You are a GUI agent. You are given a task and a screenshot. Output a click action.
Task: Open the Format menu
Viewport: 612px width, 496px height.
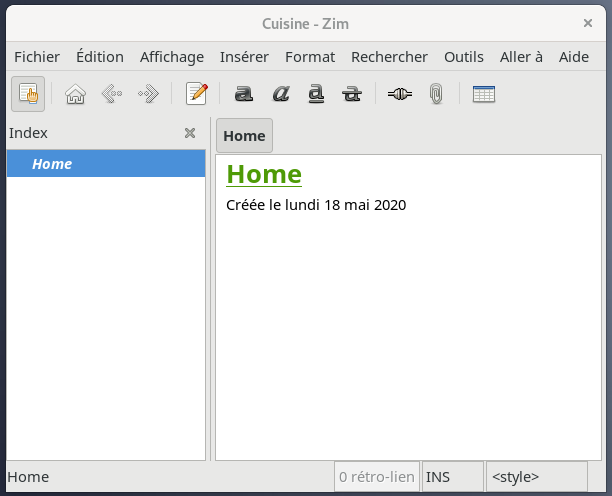[x=310, y=57]
